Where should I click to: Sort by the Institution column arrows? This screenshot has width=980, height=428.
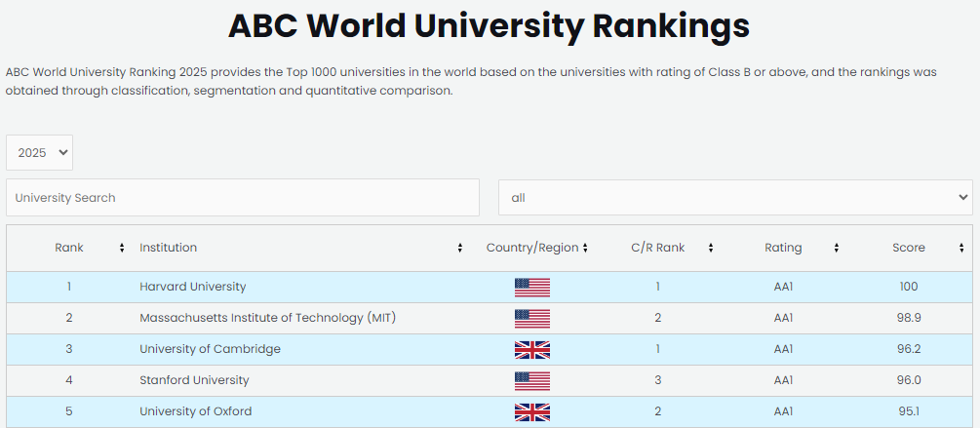pyautogui.click(x=460, y=248)
